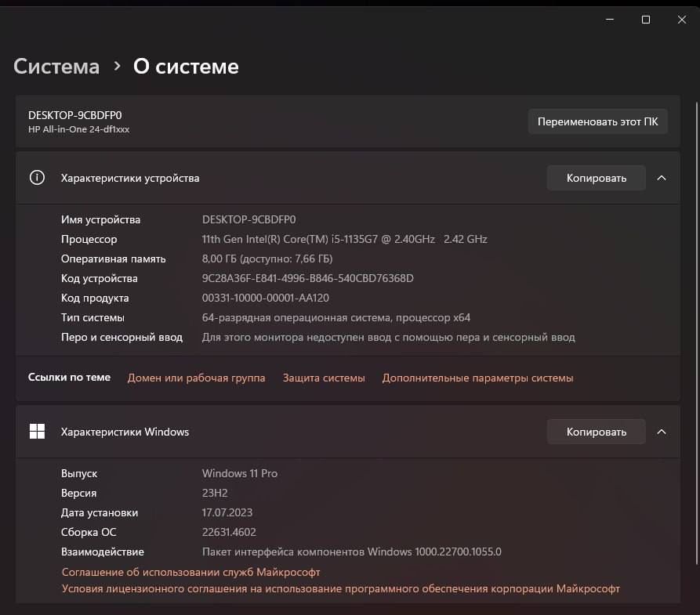
Task: Collapse the Характеристики Windows section chevron
Action: [662, 432]
